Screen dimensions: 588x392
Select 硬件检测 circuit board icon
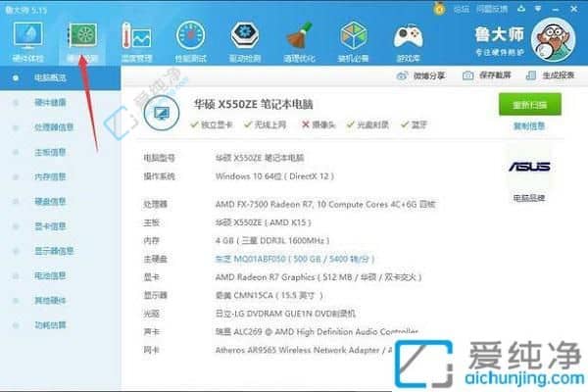coord(82,35)
